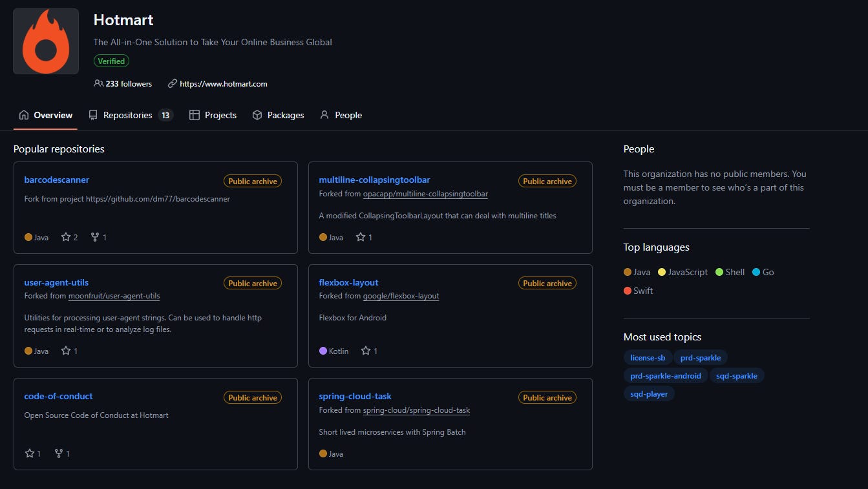Filter by Swift in Top languages
The width and height of the screenshot is (868, 489).
[x=639, y=291]
